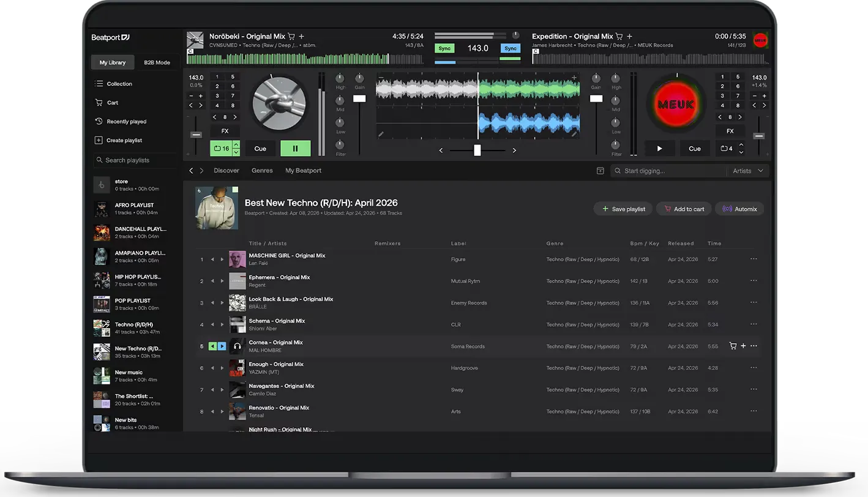Click left deck beat-jump right chevron next to 8

tap(235, 117)
